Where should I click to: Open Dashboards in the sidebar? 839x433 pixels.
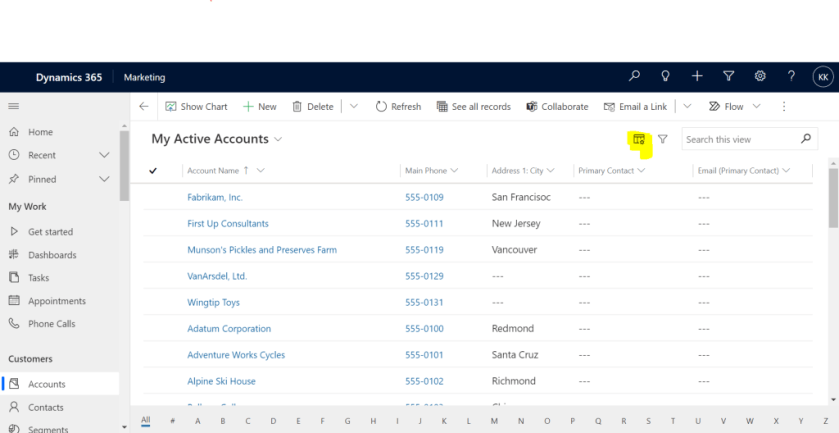(51, 255)
